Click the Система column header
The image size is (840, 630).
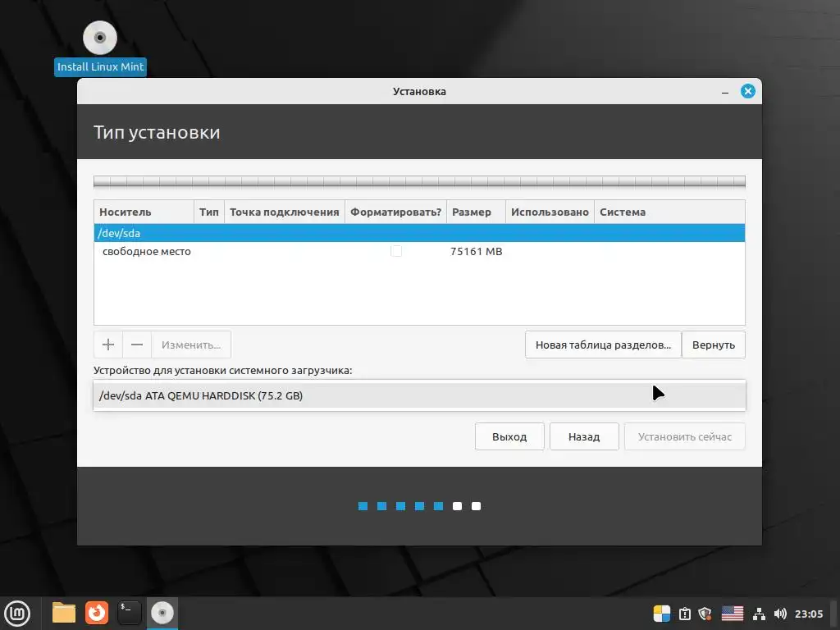669,212
